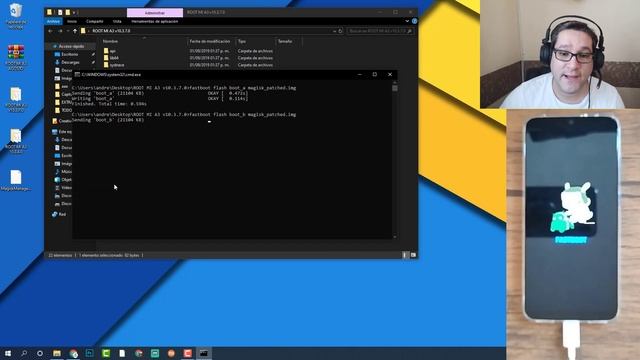Click the Up one level arrow
The image size is (640, 360).
75,31
